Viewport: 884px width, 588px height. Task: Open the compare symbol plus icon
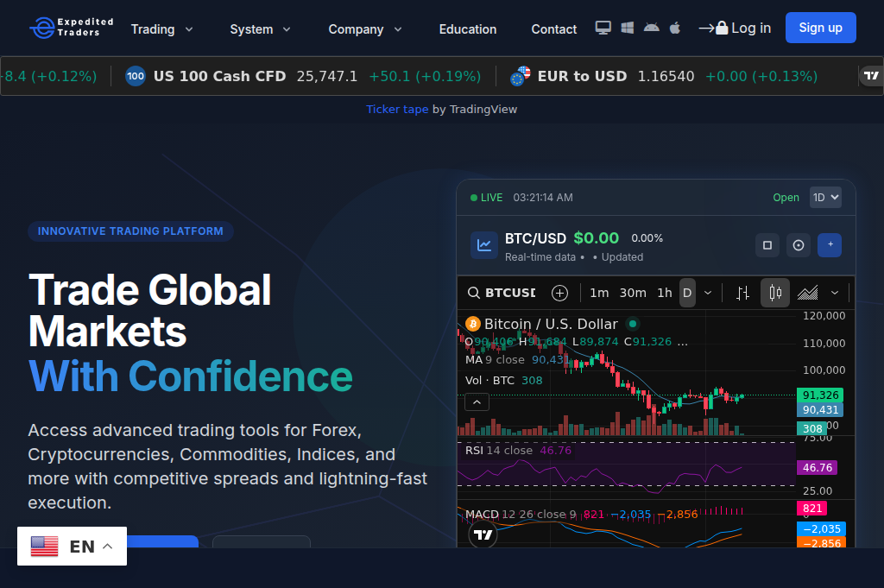pos(559,293)
